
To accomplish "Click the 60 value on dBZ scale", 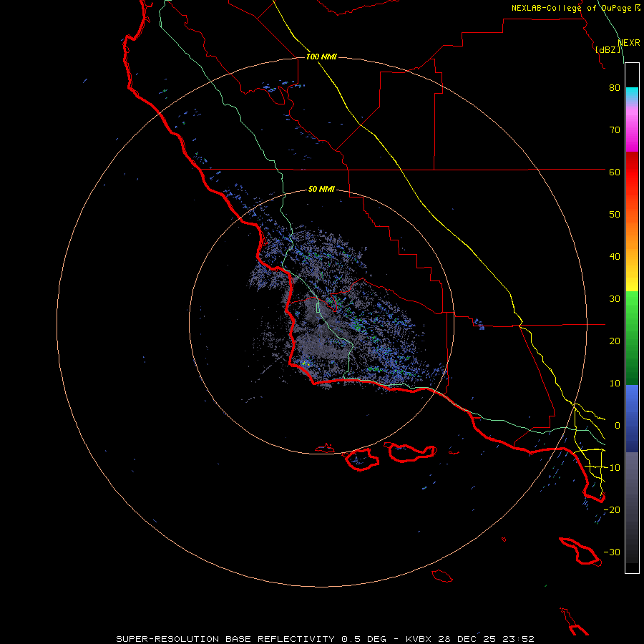I will click(615, 172).
